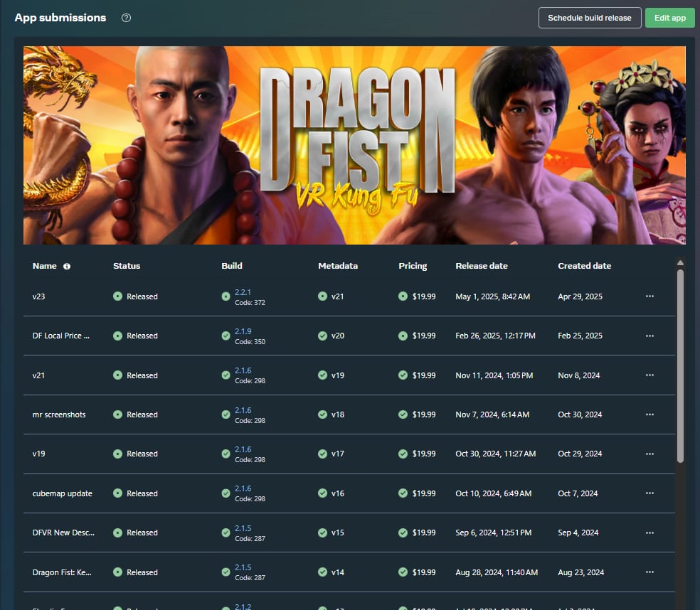Click the metadata check icon beside v15
Screen dimensions: 700x610
[322, 533]
